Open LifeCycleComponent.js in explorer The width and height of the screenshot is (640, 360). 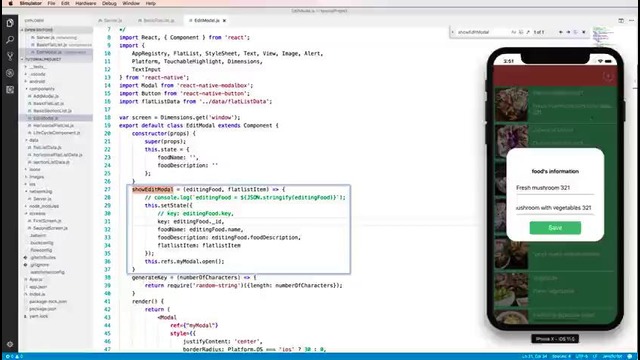[56, 133]
